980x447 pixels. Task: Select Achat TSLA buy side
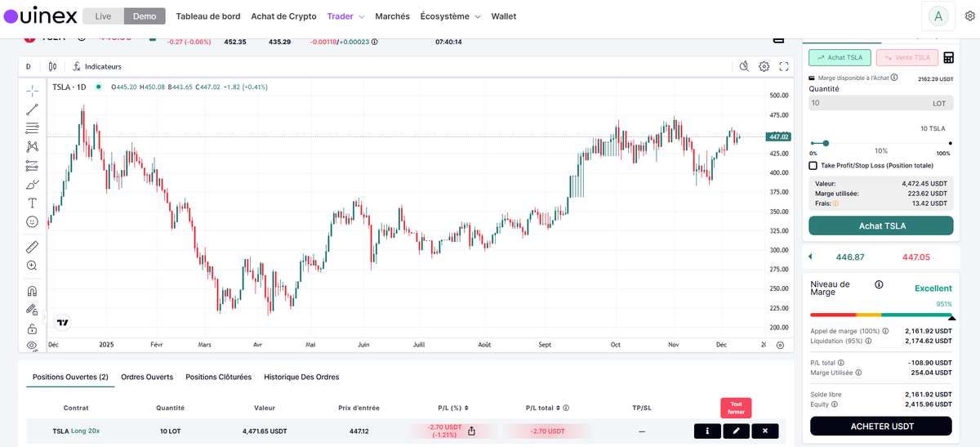pos(840,58)
